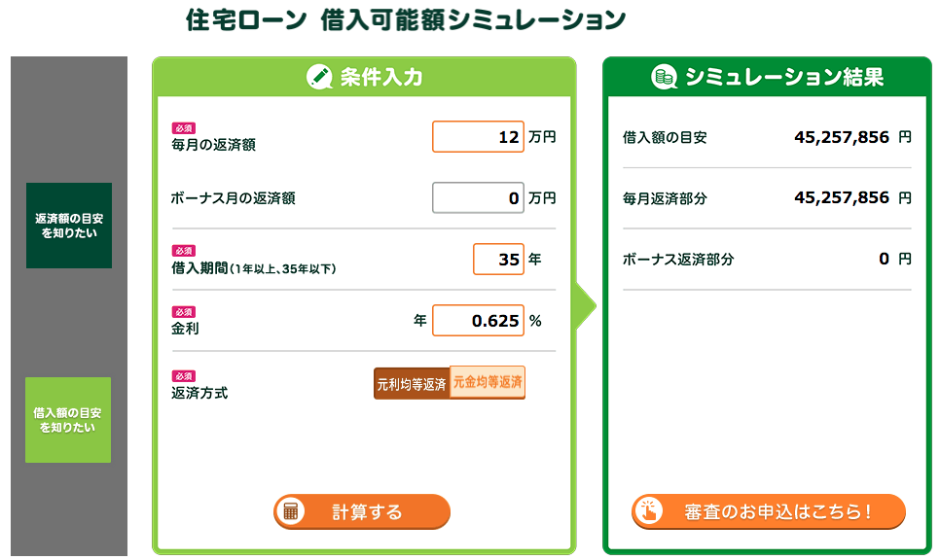The width and height of the screenshot is (940, 560).
Task: Click the 必須 badge above 毎月の返済額
Action: point(184,128)
